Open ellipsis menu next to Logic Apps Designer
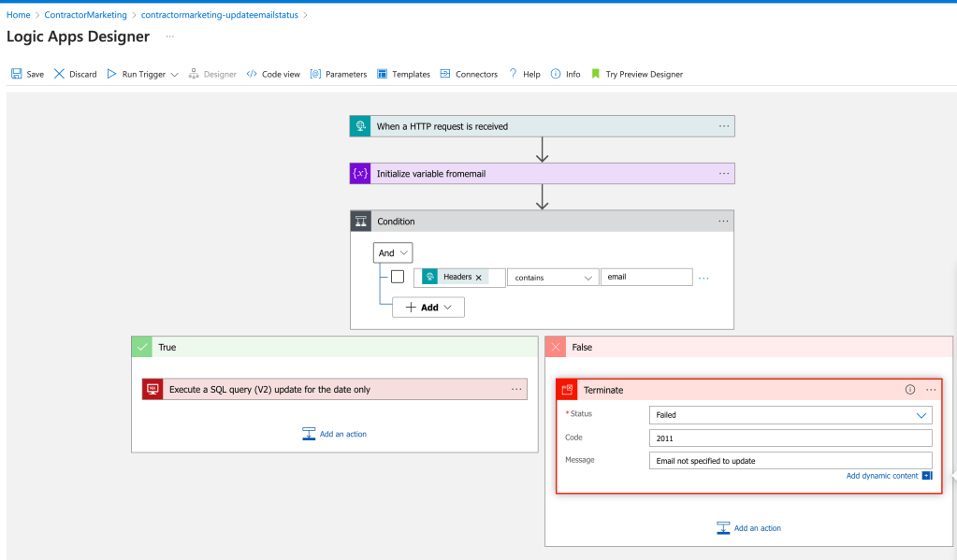 (169, 36)
